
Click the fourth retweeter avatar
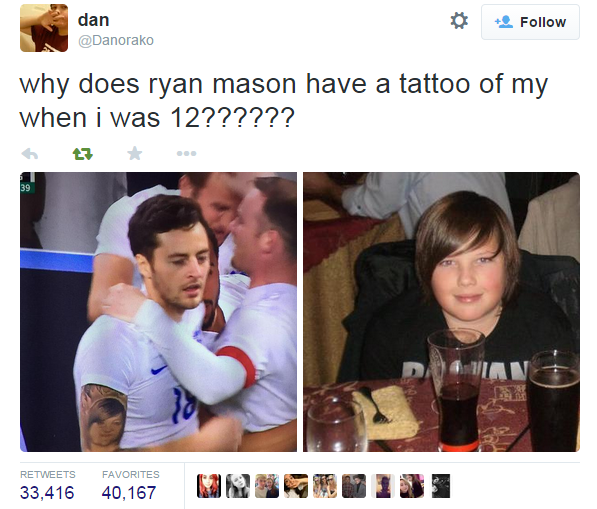296,486
